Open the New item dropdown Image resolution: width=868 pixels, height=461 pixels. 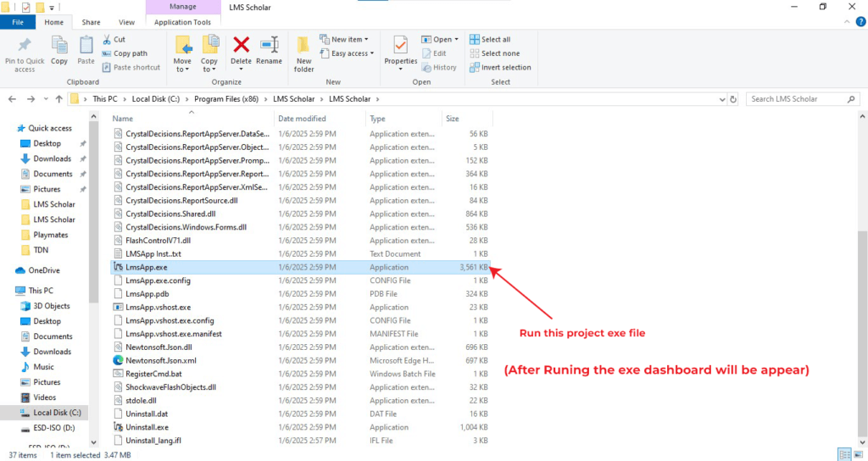tap(344, 39)
